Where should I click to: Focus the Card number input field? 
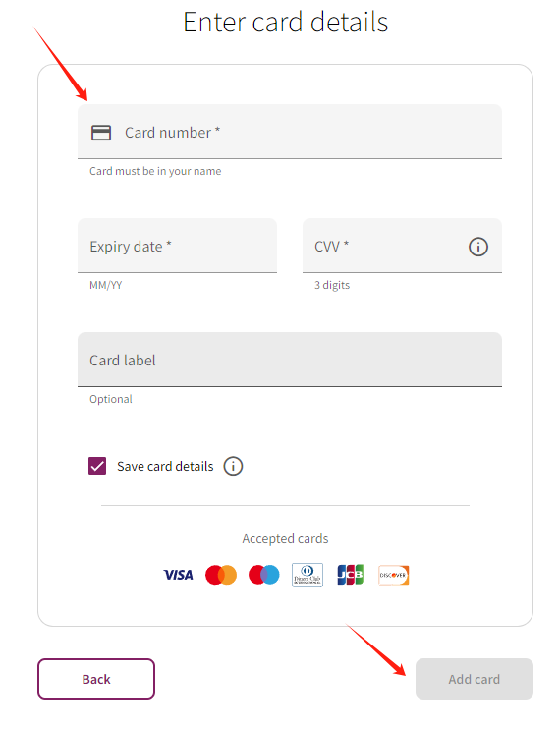290,132
